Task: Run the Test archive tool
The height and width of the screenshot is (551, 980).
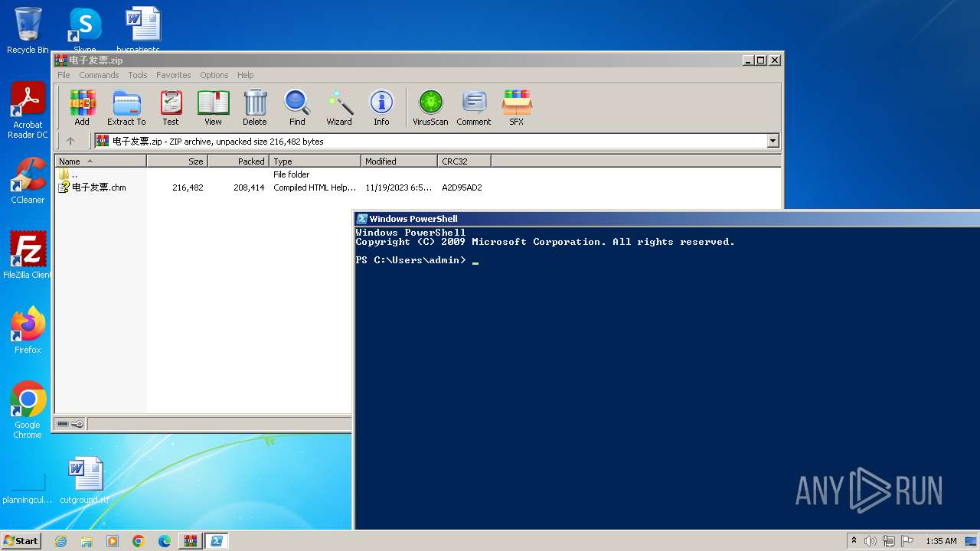Action: click(170, 107)
